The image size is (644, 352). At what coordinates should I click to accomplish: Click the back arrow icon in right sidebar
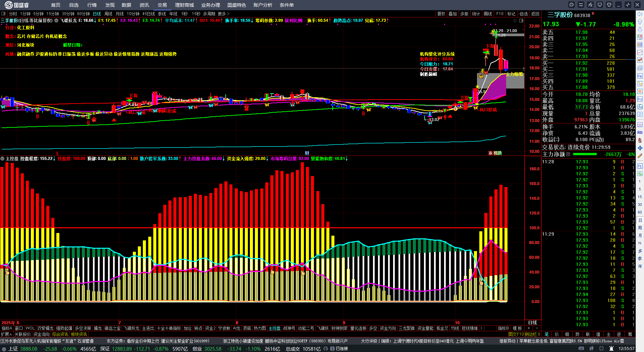[640, 14]
